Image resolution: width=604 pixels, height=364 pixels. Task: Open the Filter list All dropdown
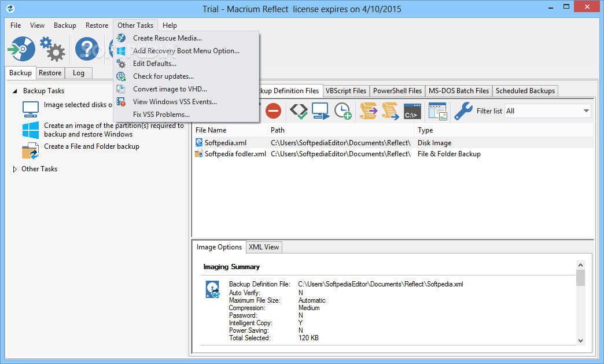[x=548, y=111]
